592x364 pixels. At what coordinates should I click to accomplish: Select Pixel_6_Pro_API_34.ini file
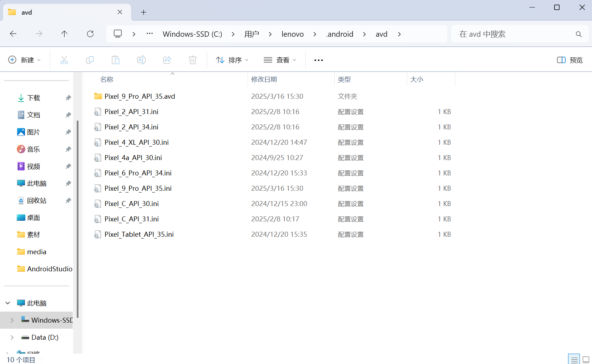(x=138, y=173)
